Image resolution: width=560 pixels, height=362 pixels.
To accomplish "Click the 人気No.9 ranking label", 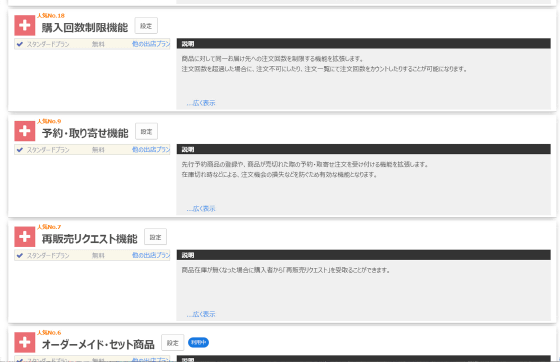I will 49,121.
